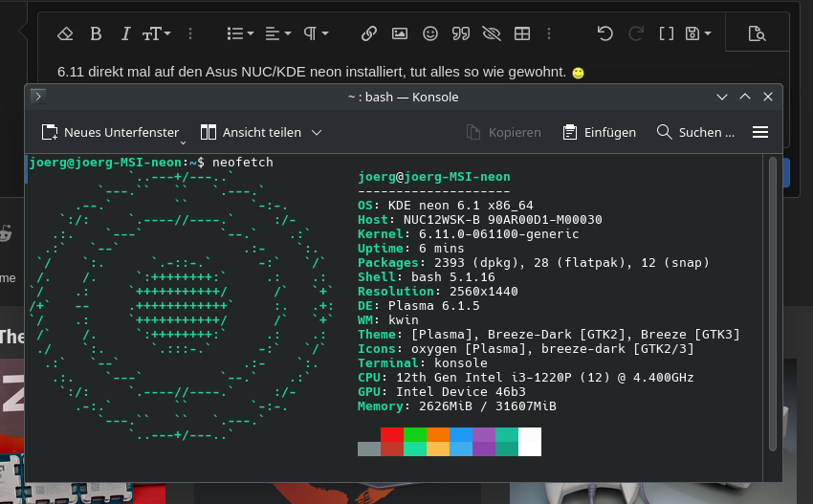Maximize the Konsole window
Image resolution: width=813 pixels, height=504 pixels.
[x=744, y=97]
